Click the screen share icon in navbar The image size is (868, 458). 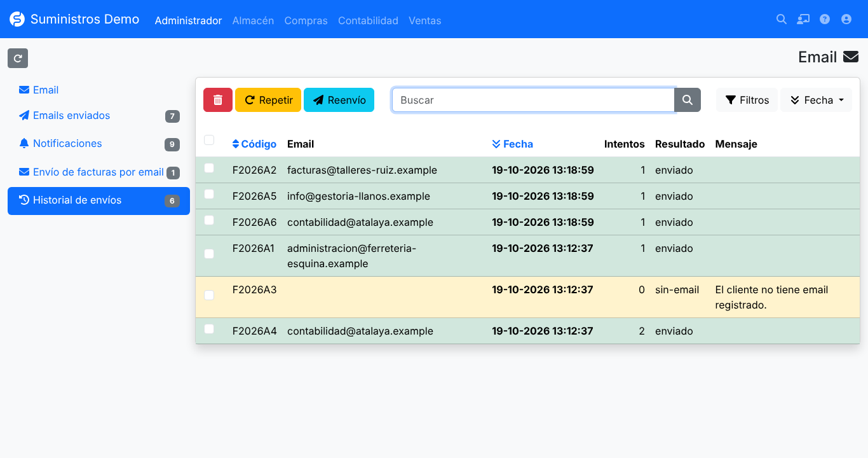click(803, 19)
